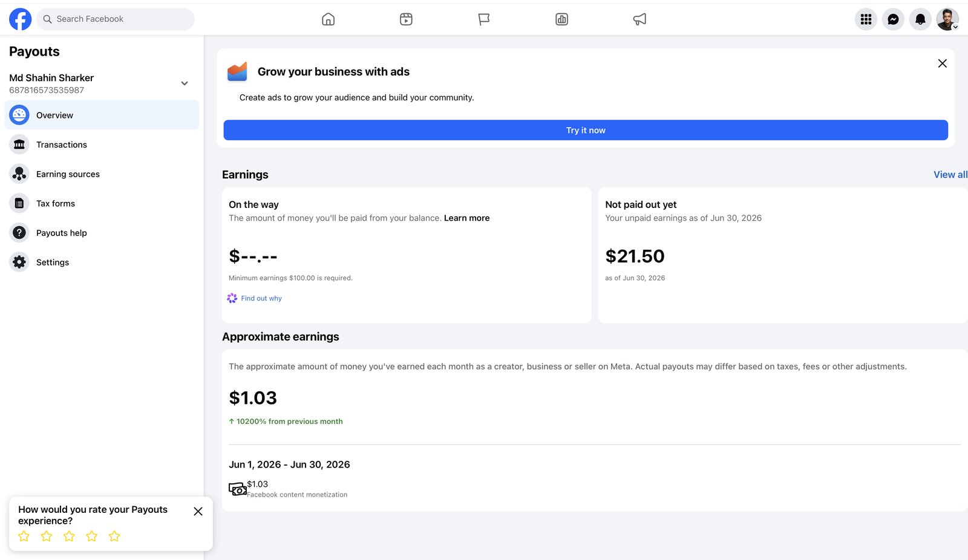
Task: Open the Ad Center megaphone icon
Action: (x=639, y=19)
